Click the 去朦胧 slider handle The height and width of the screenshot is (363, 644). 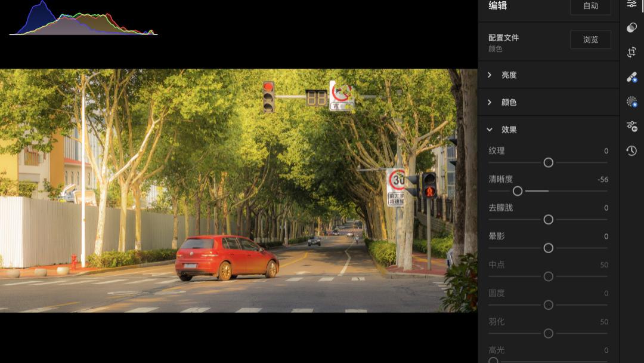coord(549,220)
